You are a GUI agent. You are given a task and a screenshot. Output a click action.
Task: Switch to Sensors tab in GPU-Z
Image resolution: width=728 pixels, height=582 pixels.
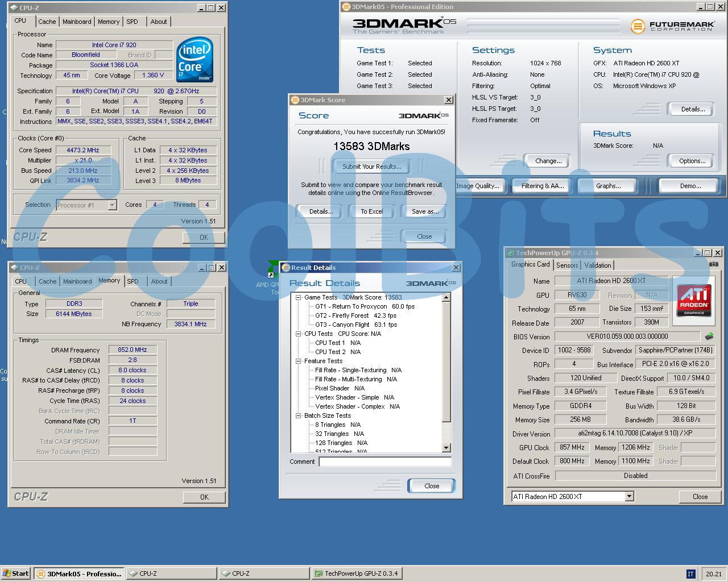tap(567, 265)
